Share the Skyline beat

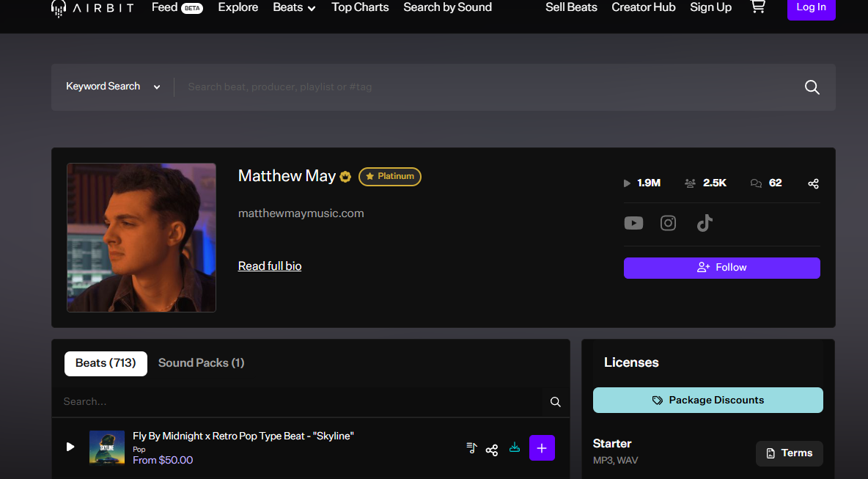point(492,450)
